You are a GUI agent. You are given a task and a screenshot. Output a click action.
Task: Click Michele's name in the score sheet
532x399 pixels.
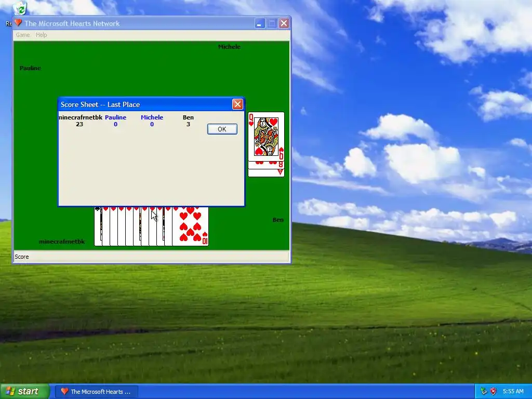(152, 117)
